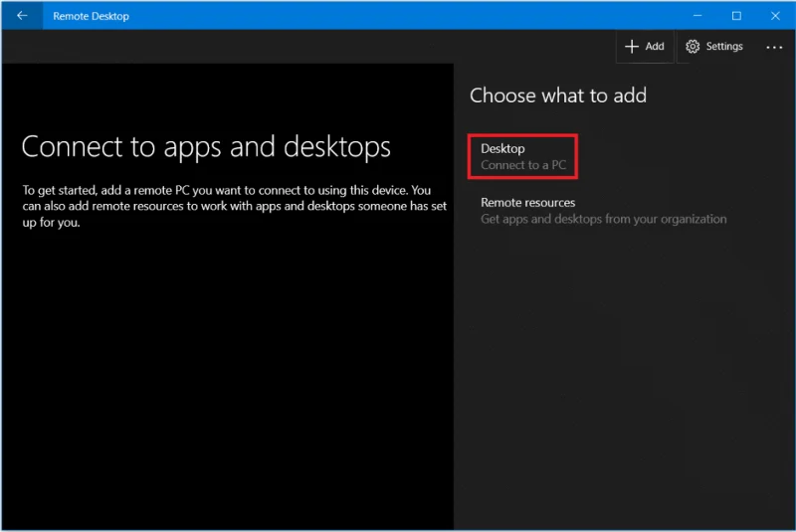Click the Add button with plus icon

pyautogui.click(x=645, y=46)
